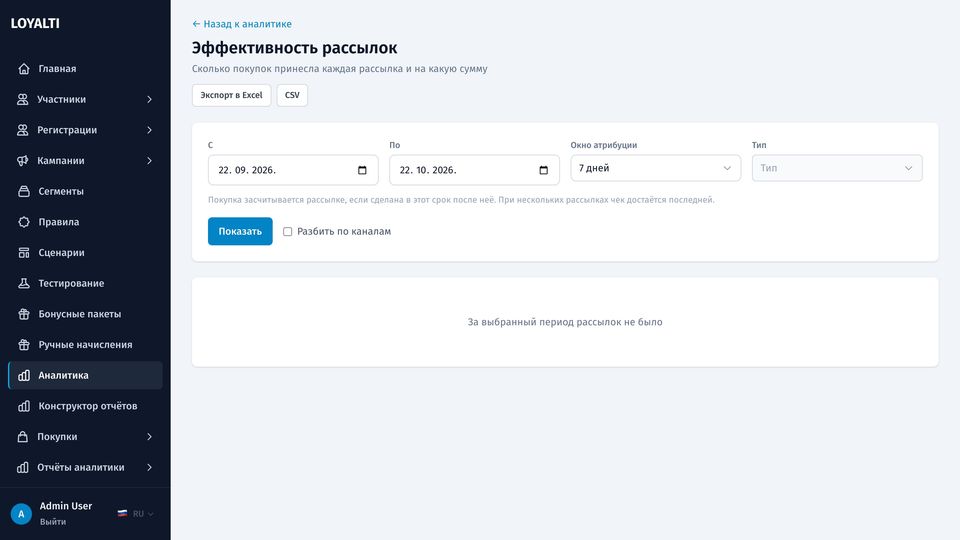Click the chart icon beside Отчёты аналитики

[x=23, y=467]
